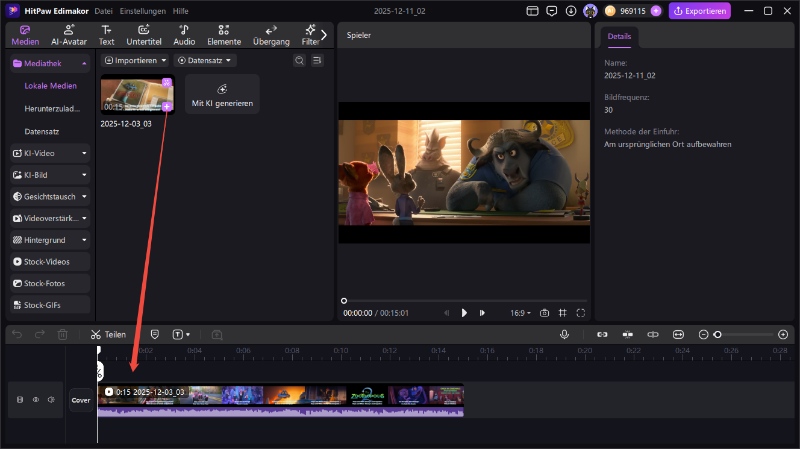Play the preview video
800x449 pixels.
tap(464, 313)
